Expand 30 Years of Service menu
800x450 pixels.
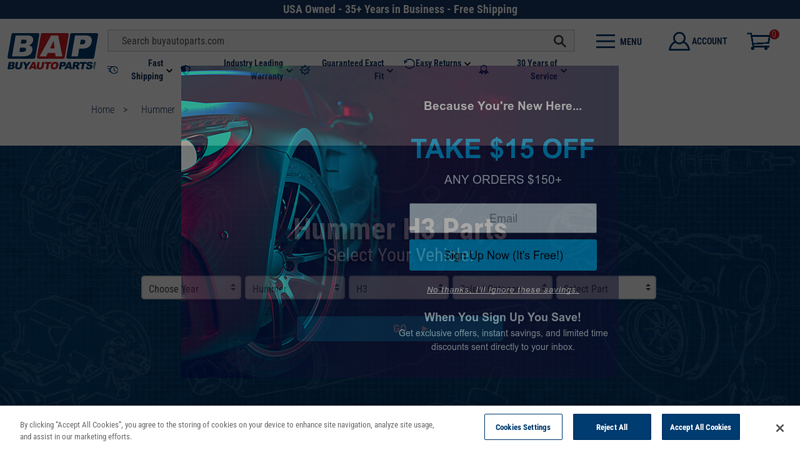tap(564, 70)
